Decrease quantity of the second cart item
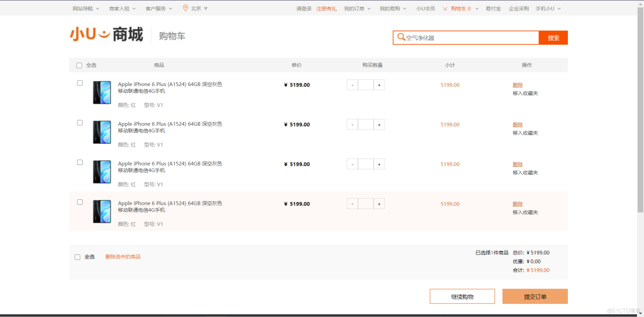 [x=352, y=125]
